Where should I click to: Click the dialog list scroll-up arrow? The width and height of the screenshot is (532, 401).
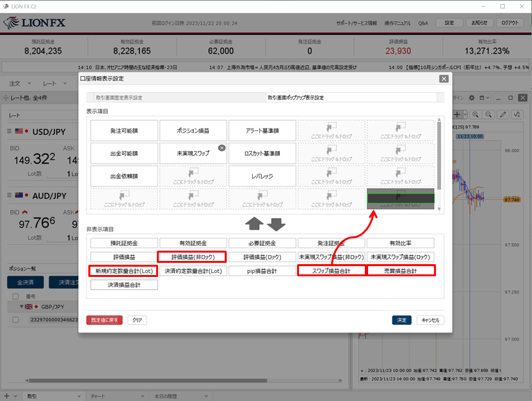tap(439, 120)
